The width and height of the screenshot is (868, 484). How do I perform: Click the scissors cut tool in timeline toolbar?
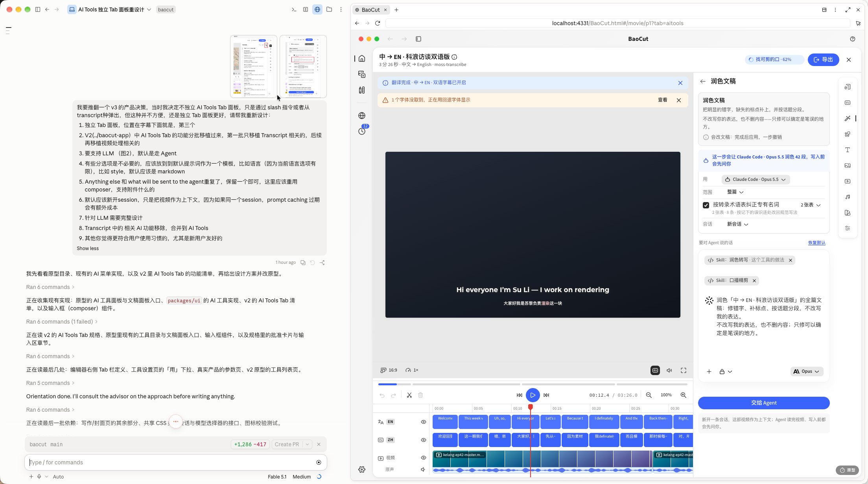409,395
